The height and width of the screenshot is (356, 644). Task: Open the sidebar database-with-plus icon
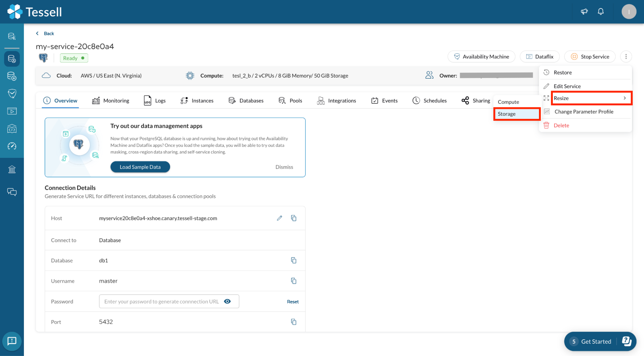click(x=12, y=76)
